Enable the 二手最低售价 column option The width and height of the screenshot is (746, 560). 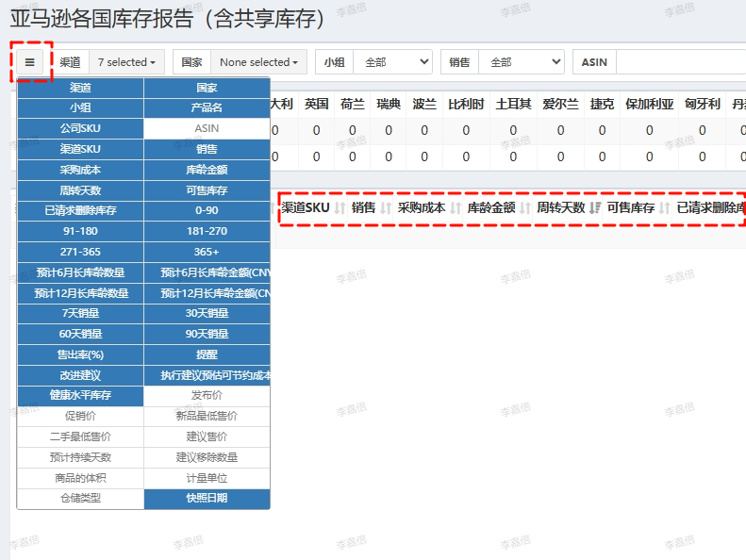tap(80, 436)
